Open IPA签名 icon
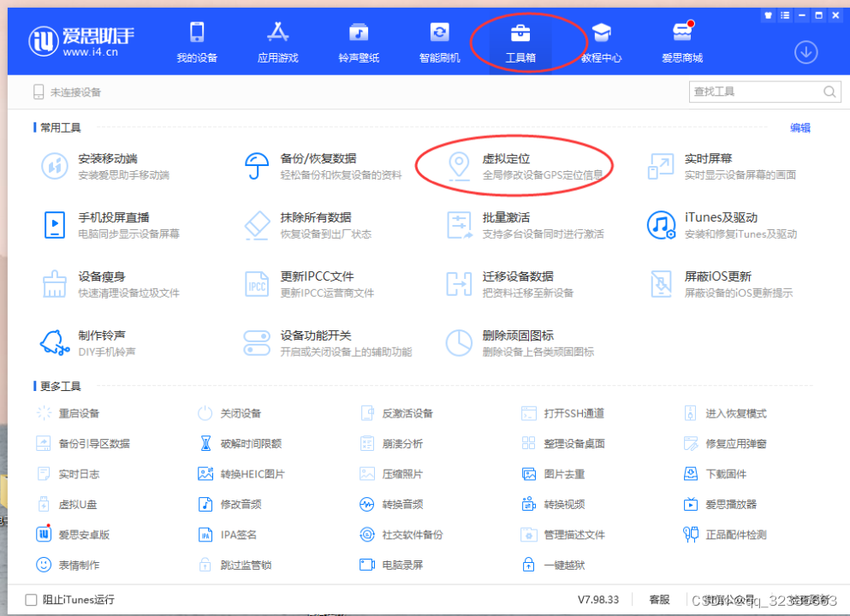The height and width of the screenshot is (616, 850). [205, 535]
